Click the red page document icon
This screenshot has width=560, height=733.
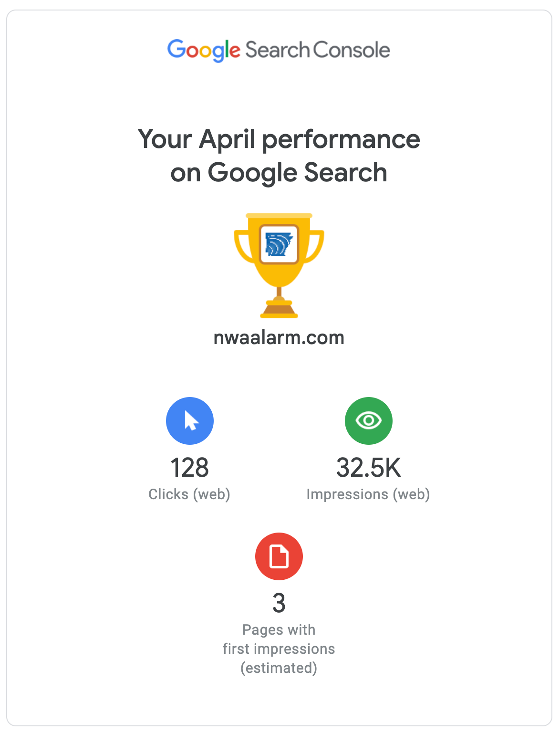279,556
